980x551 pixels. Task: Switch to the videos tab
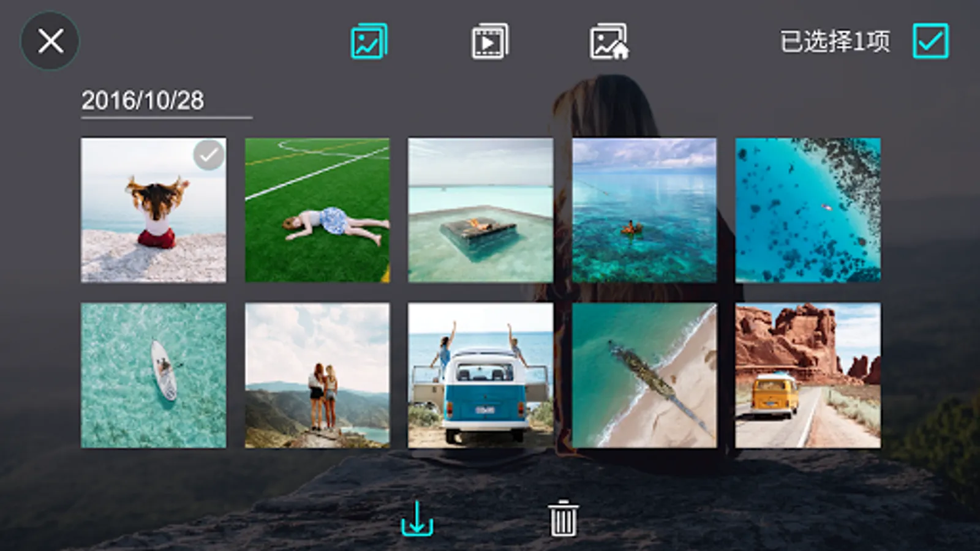[x=489, y=41]
